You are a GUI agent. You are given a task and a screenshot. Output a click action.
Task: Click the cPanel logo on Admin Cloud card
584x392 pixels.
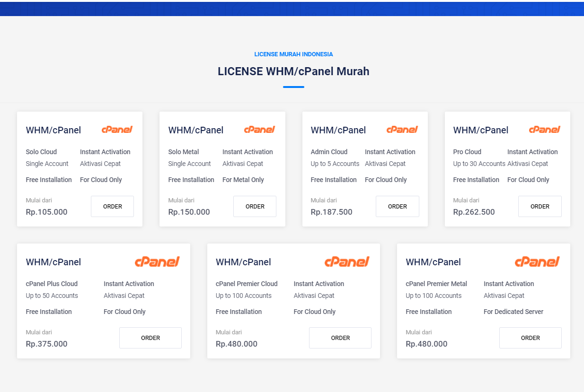coord(402,130)
